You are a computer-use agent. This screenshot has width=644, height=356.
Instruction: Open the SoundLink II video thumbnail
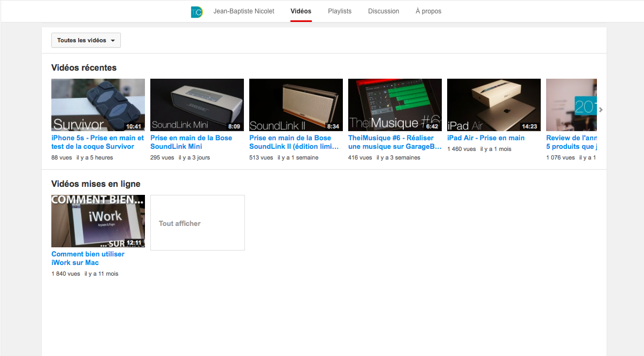click(x=296, y=105)
